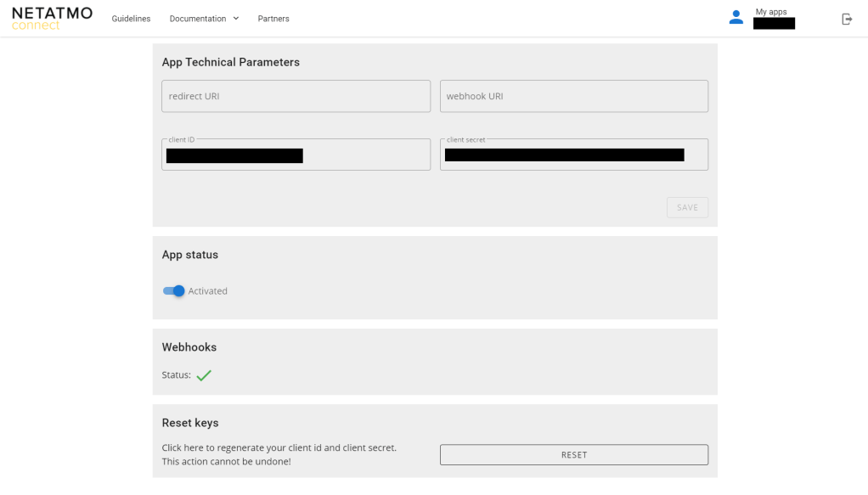Viewport: 868px width, 495px height.
Task: Disable the Activated app status toggle
Action: 174,291
